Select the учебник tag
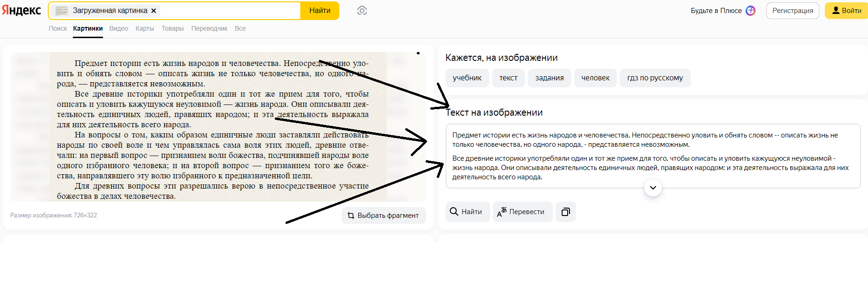Image resolution: width=868 pixels, height=301 pixels. click(x=467, y=78)
